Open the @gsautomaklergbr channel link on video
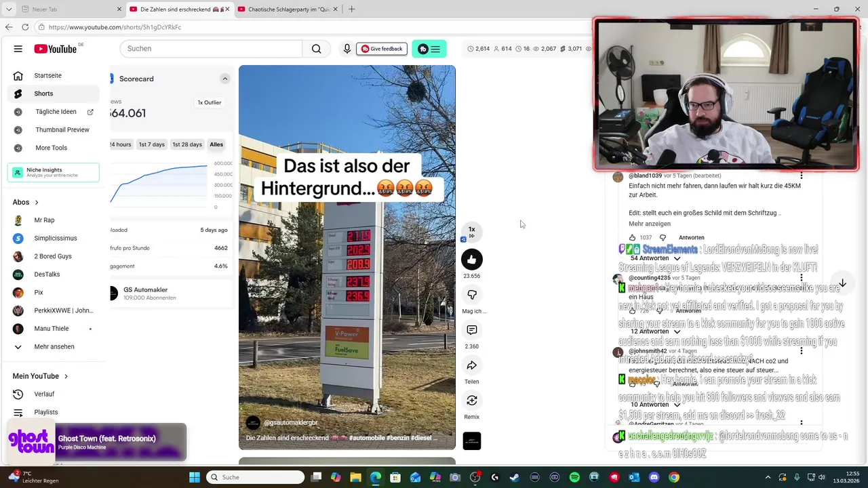The width and height of the screenshot is (868, 488). coord(290,422)
